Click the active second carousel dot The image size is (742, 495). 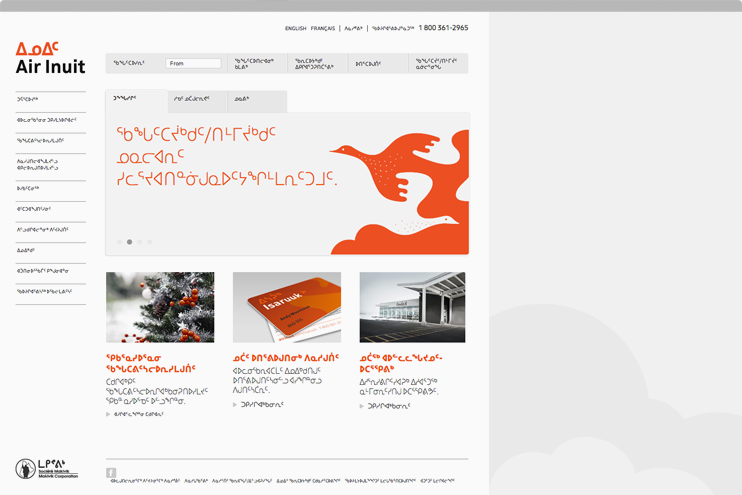point(129,242)
